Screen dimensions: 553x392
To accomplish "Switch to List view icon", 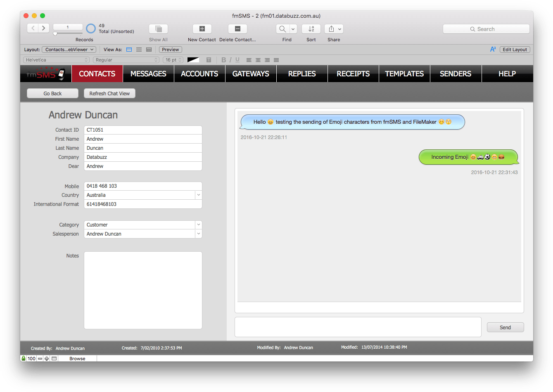I will pos(139,49).
